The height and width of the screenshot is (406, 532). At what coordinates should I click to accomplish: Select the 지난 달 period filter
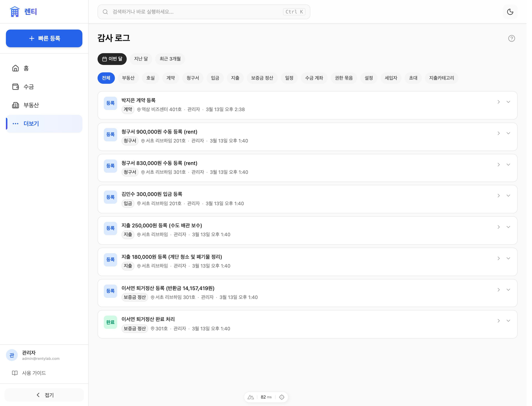(x=141, y=59)
